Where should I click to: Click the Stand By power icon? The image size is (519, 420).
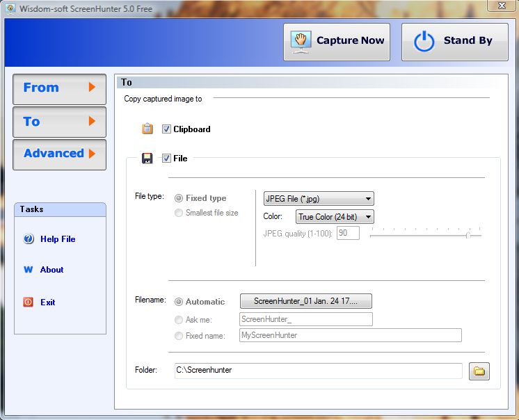pyautogui.click(x=424, y=42)
